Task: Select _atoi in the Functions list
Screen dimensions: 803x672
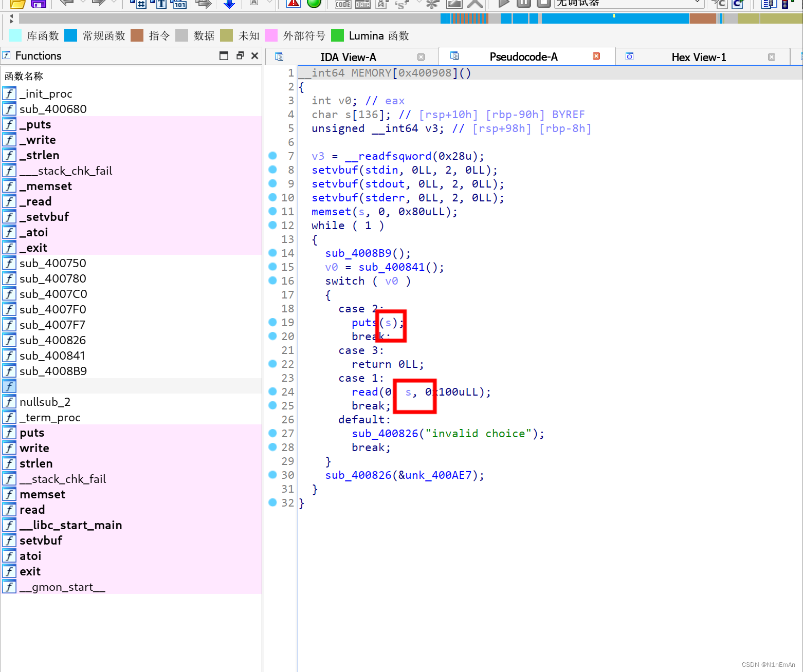Action: coord(131,232)
